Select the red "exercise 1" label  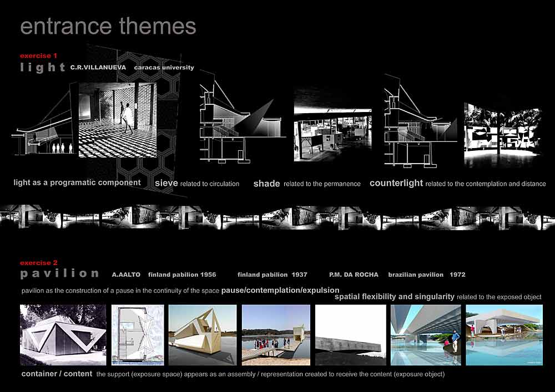38,56
